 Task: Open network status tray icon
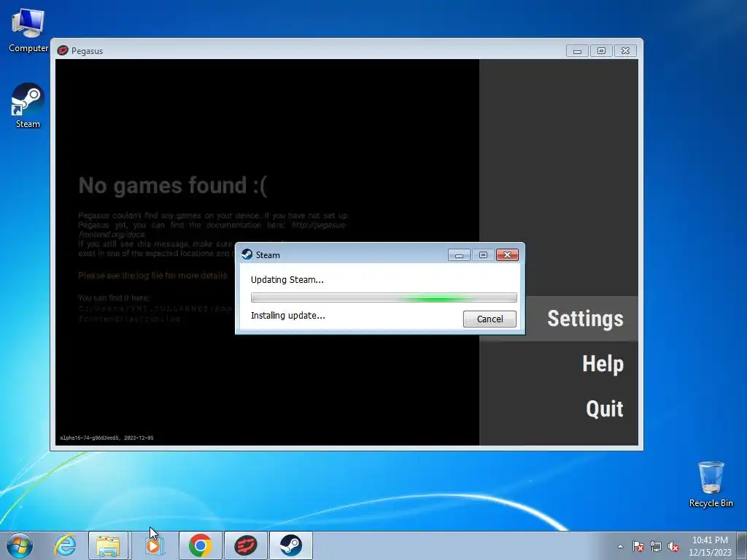coord(656,546)
